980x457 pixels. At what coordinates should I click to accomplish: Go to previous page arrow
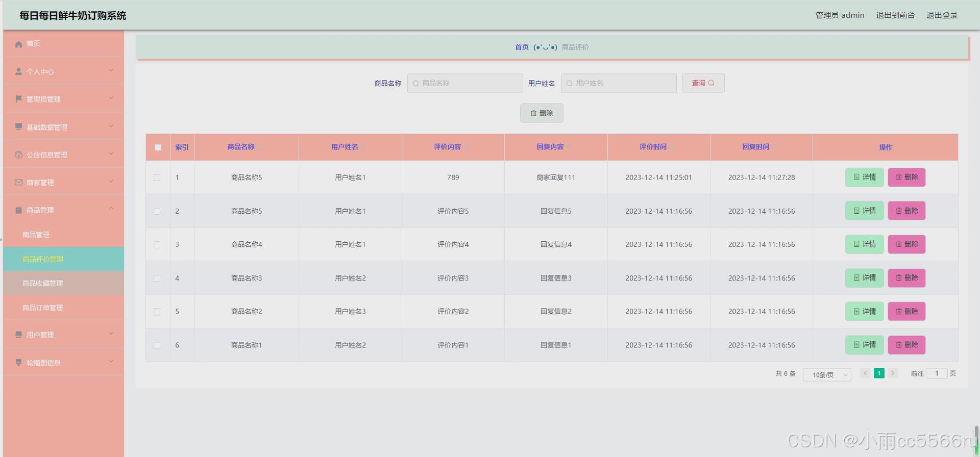(x=865, y=373)
